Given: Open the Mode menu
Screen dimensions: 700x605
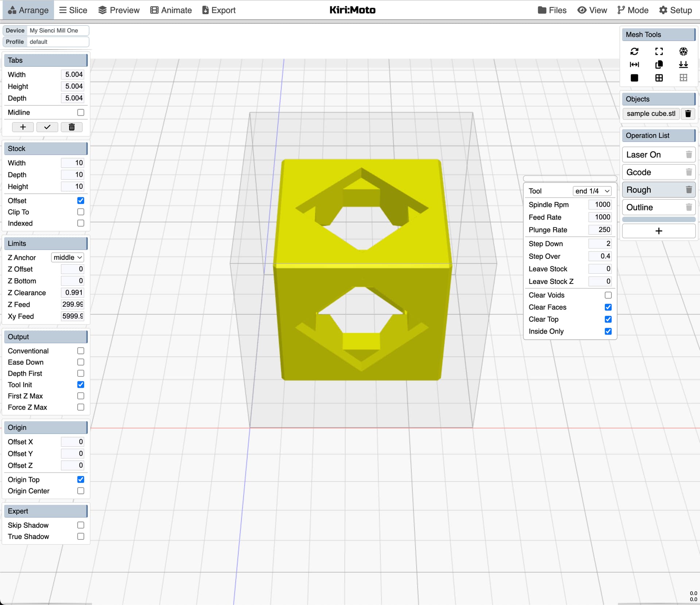Looking at the screenshot, I should point(633,10).
